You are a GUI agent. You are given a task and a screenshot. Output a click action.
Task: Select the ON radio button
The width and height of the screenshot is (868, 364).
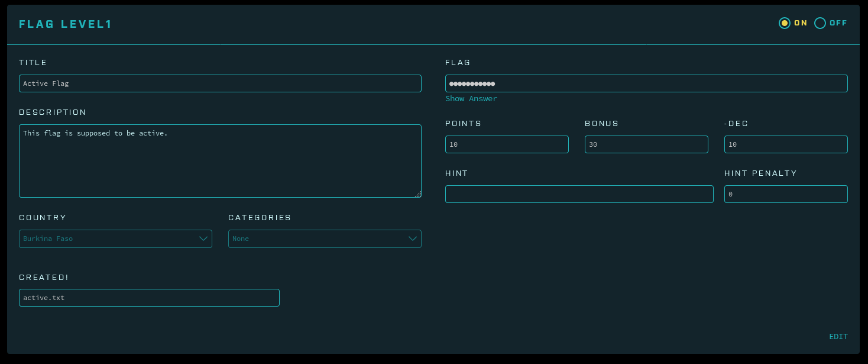coord(784,23)
